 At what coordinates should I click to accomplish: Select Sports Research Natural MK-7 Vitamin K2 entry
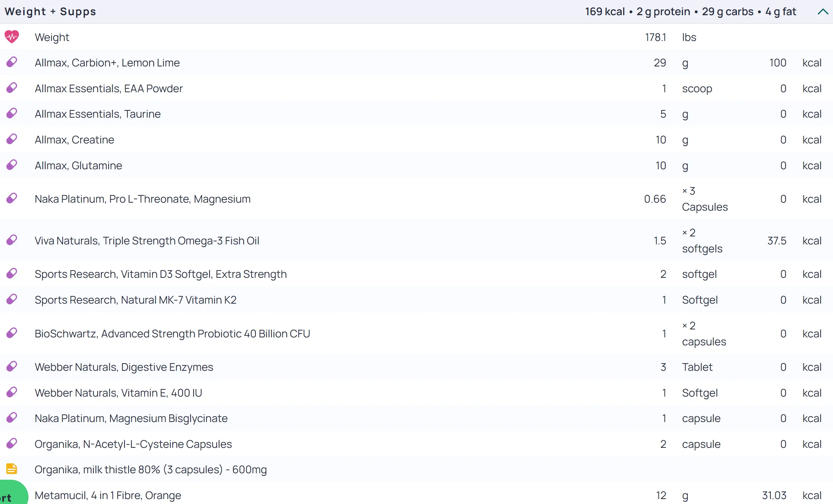pos(136,300)
